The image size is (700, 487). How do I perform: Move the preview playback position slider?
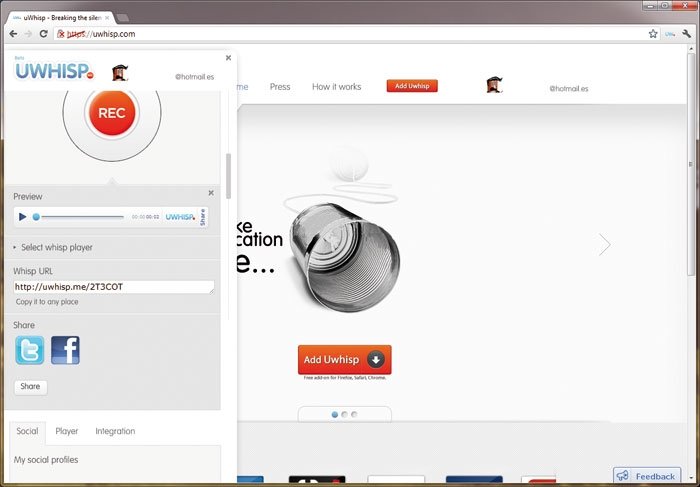point(37,217)
